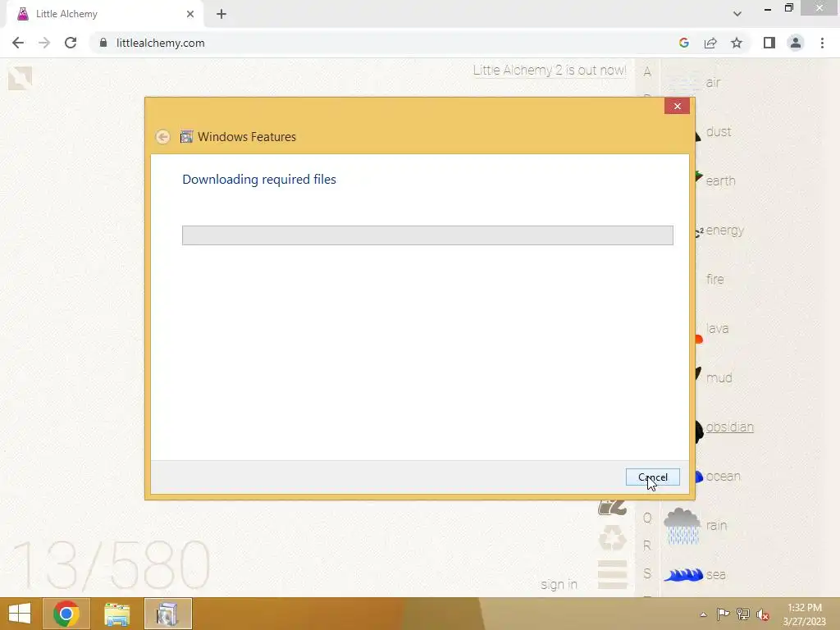Screen dimensions: 840x630
Task: Open Little Alchemy 2 is out now link
Action: (x=549, y=71)
